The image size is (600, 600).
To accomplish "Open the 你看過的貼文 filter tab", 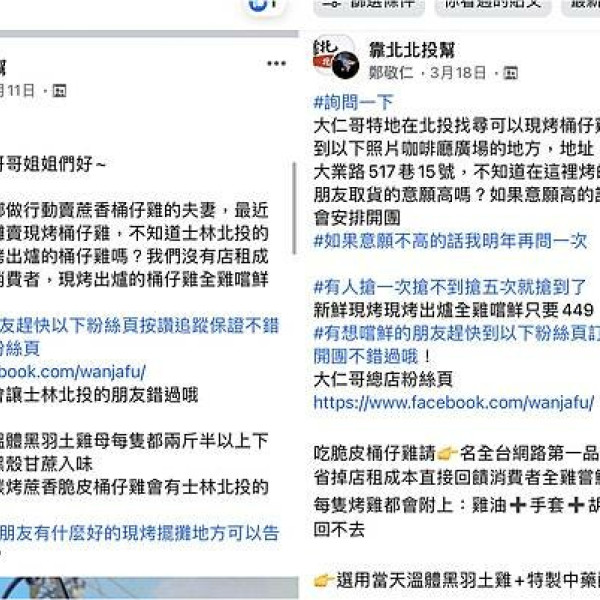I will (493, 6).
